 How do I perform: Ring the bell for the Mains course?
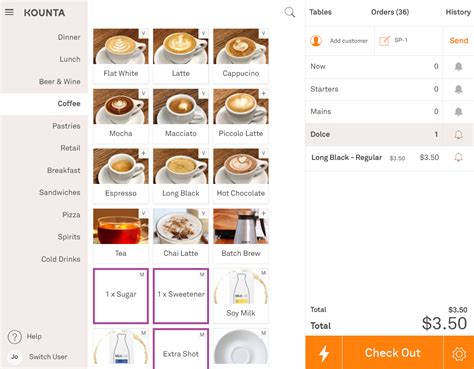pyautogui.click(x=459, y=111)
